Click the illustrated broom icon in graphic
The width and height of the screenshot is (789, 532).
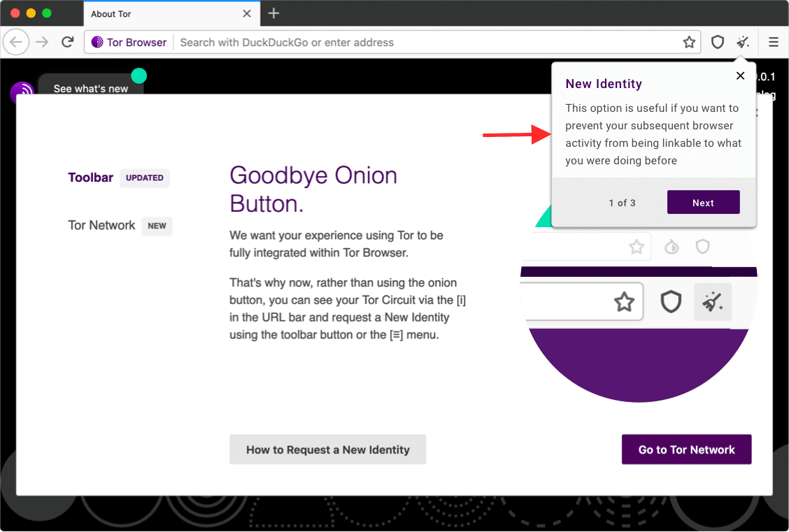pyautogui.click(x=713, y=302)
